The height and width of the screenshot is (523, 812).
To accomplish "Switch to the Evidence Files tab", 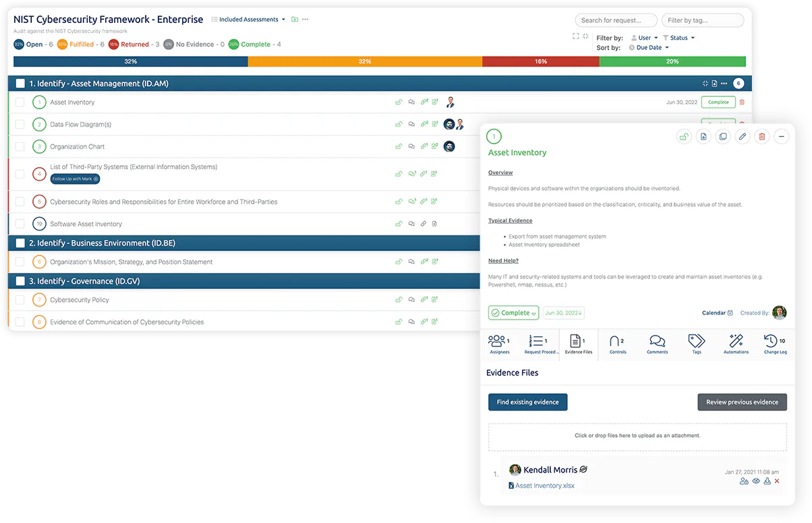I will tap(579, 344).
